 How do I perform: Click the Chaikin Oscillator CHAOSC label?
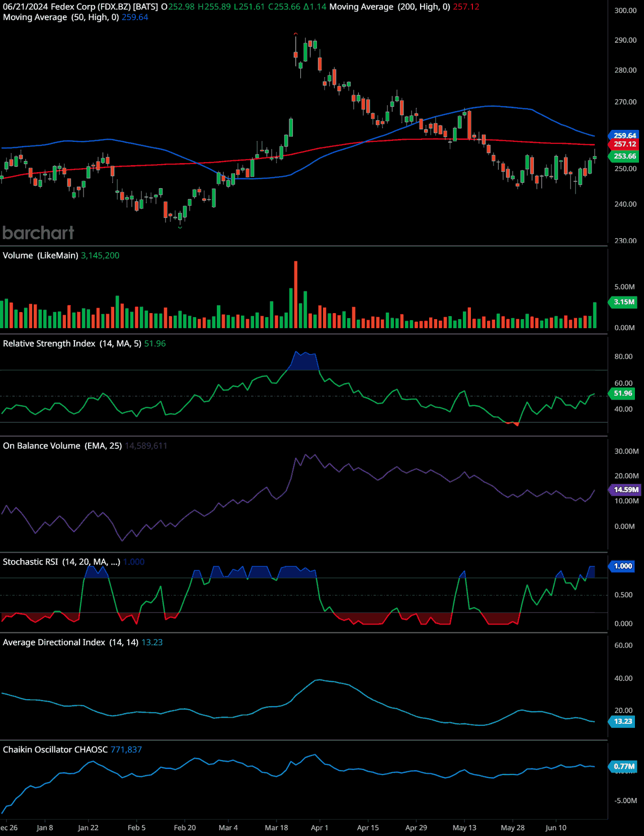tap(55, 750)
